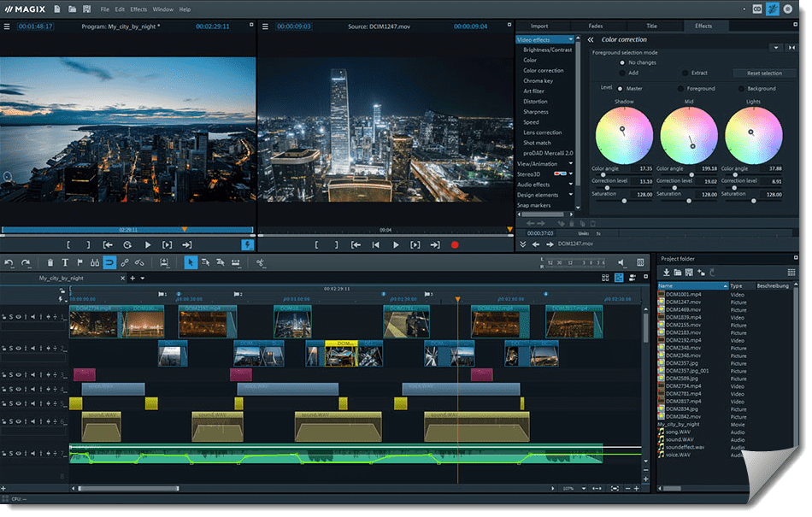Open program monitor hamburger menu
This screenshot has height=517, width=812.
click(x=7, y=26)
